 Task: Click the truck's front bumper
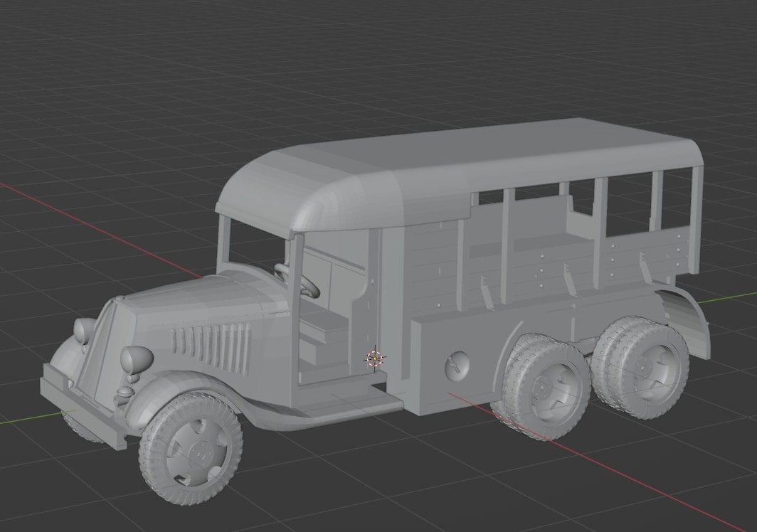pos(83,407)
